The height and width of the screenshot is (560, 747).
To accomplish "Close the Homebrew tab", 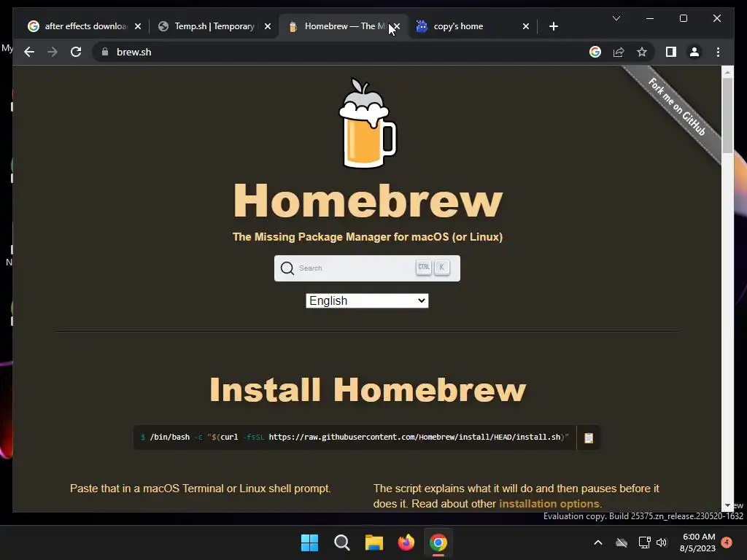I will [x=397, y=26].
